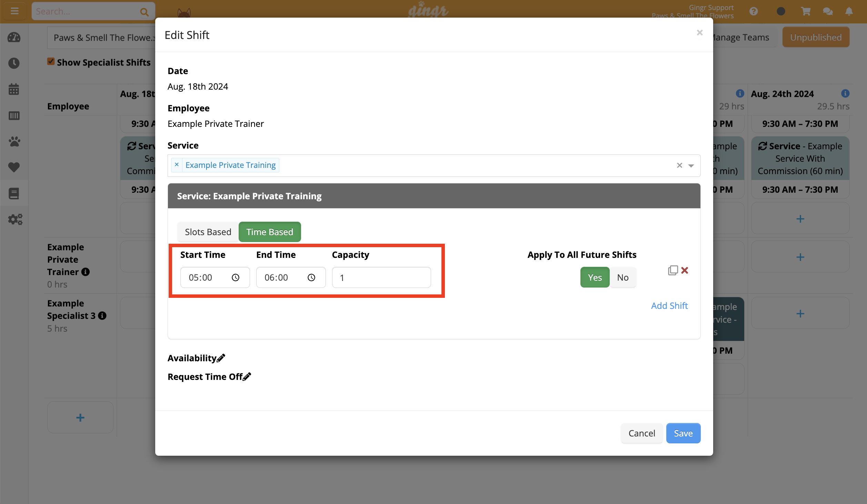Click the Add Shift link
The image size is (867, 504).
(669, 306)
